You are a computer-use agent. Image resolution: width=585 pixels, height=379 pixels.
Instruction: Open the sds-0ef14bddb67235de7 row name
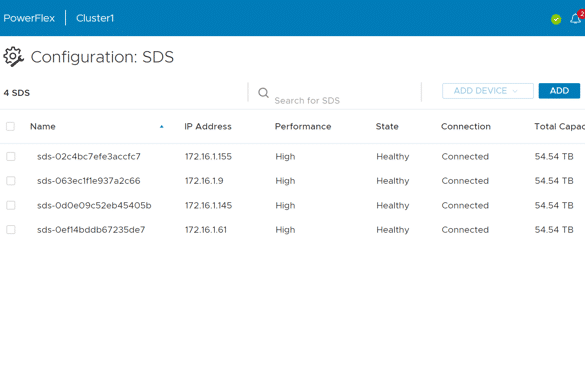[x=91, y=230]
